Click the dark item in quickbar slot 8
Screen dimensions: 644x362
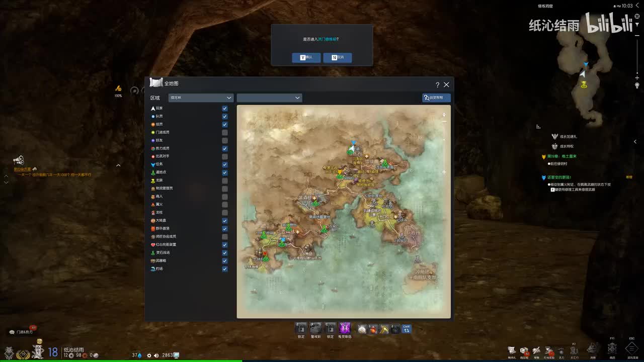pos(395,329)
